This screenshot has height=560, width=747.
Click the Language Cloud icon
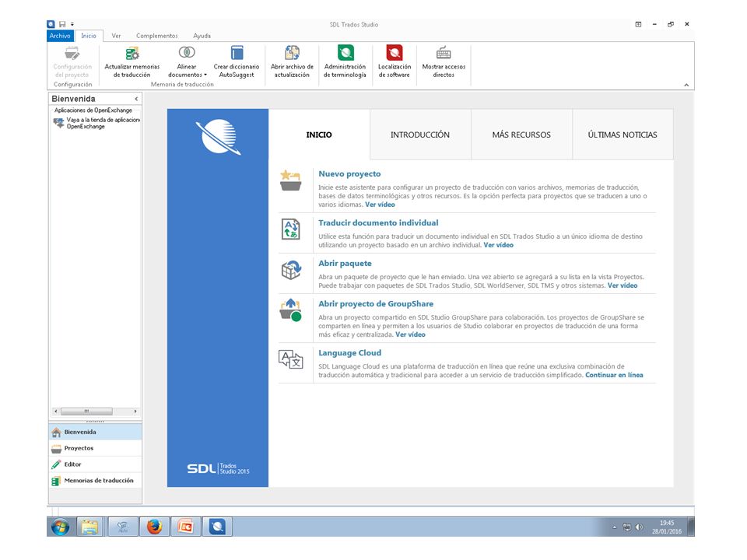pyautogui.click(x=290, y=359)
